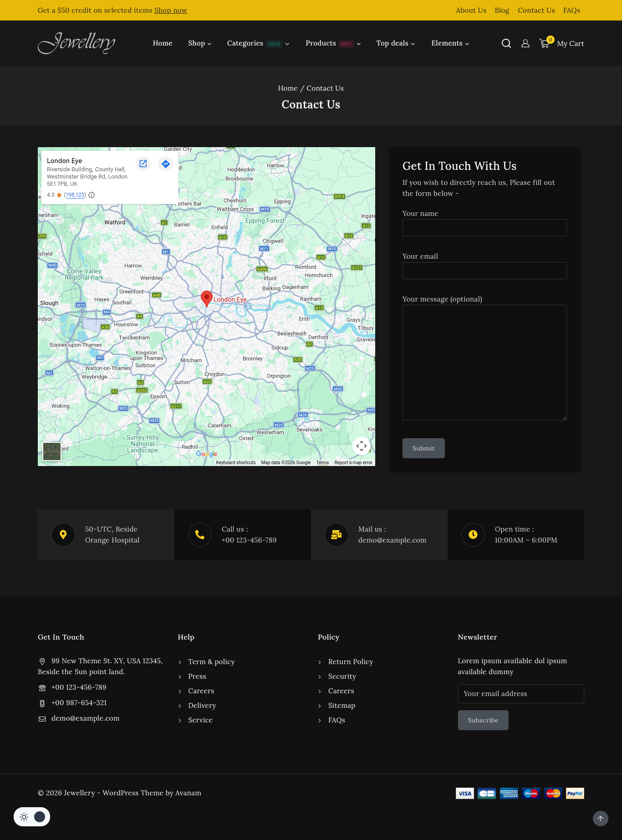Expand the Top deals dropdown

[x=395, y=43]
